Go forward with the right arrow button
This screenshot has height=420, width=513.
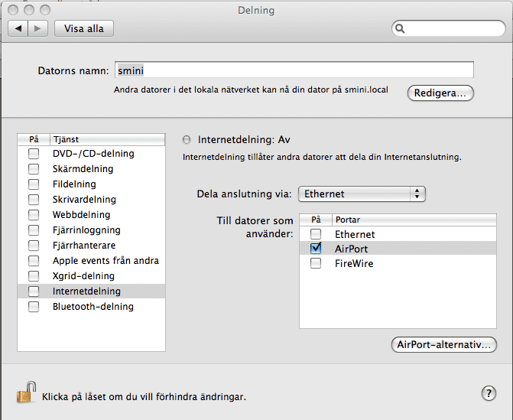pyautogui.click(x=39, y=28)
